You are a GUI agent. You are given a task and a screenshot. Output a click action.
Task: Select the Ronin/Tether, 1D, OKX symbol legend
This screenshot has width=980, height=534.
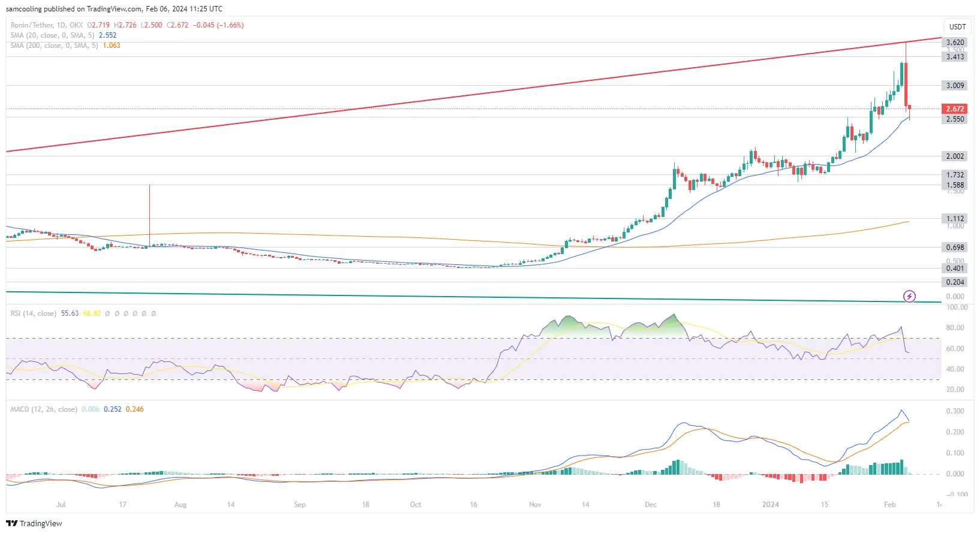pyautogui.click(x=47, y=25)
